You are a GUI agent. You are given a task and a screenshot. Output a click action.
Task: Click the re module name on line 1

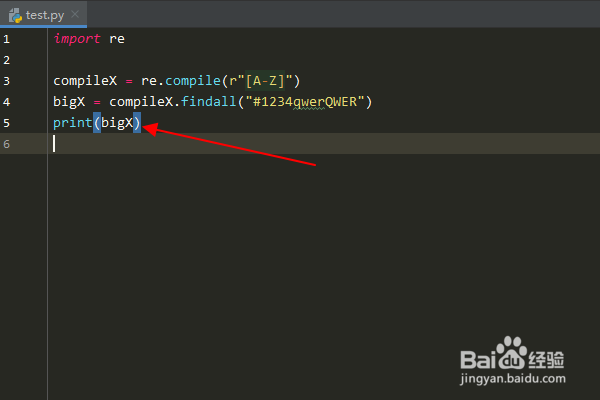(117, 39)
